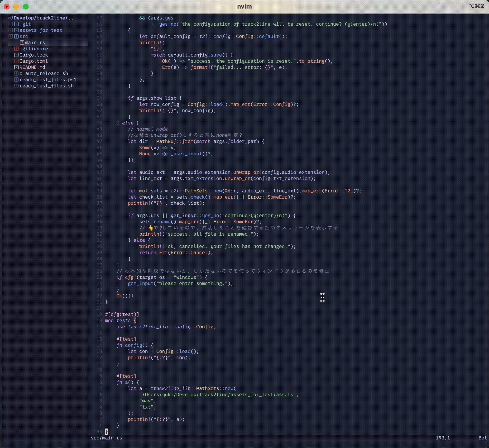
Task: Click the 193,1 cursor position indicator
Action: click(x=443, y=438)
